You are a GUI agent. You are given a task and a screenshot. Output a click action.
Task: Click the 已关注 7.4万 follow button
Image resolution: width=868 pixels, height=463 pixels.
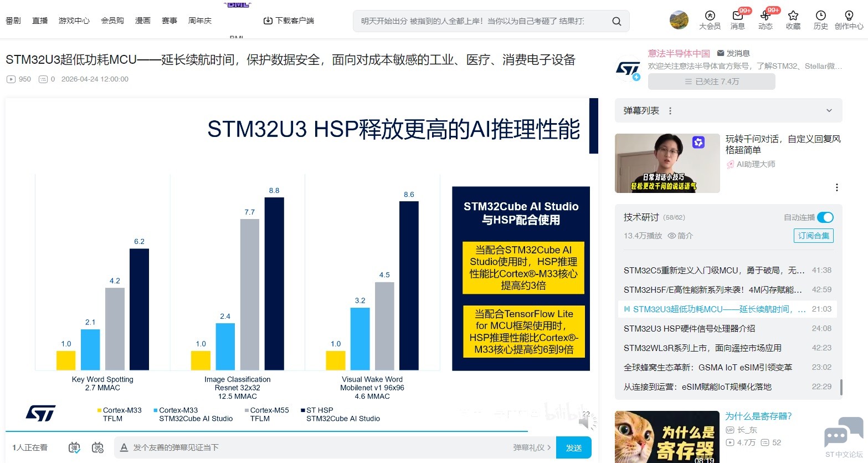[712, 82]
